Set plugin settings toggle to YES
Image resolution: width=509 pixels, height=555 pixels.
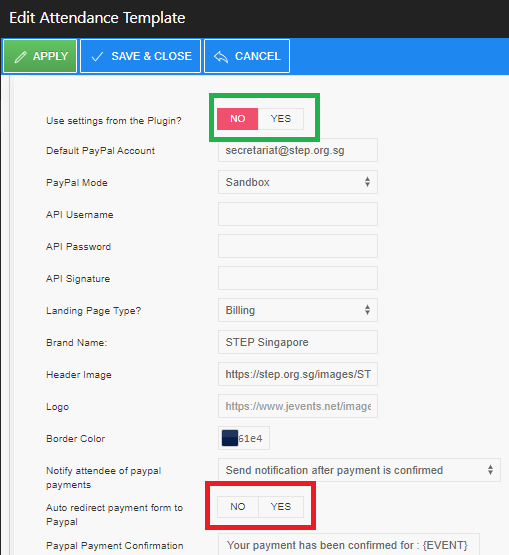(x=281, y=119)
